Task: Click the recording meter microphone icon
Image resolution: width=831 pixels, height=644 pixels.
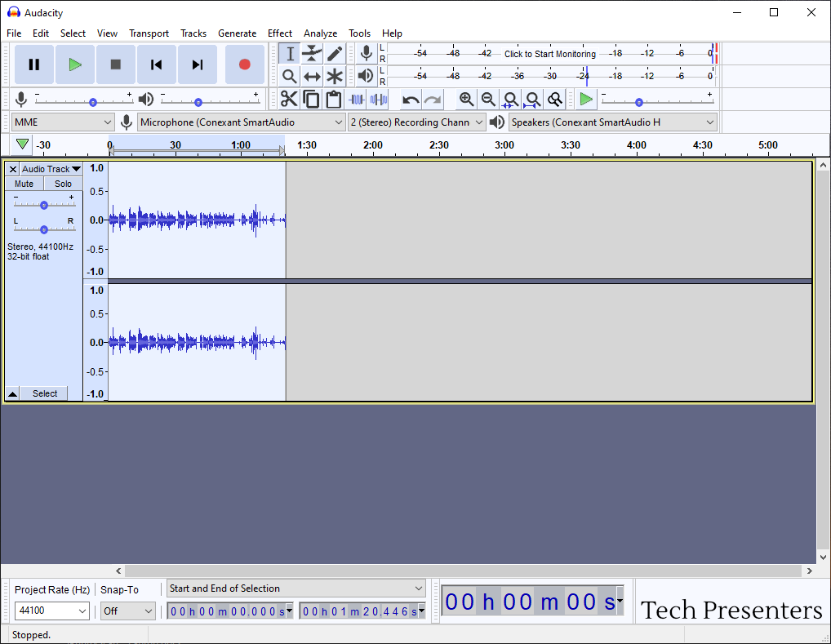Action: tap(366, 54)
